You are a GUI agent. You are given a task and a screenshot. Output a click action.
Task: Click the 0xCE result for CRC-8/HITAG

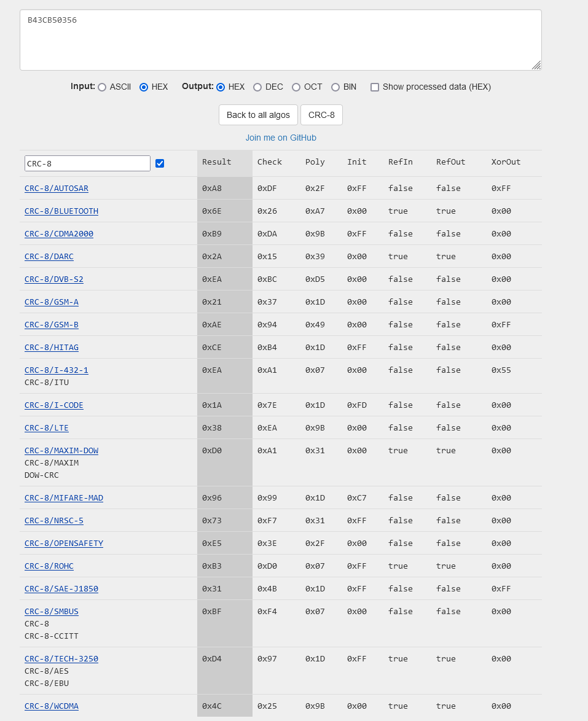click(x=212, y=348)
